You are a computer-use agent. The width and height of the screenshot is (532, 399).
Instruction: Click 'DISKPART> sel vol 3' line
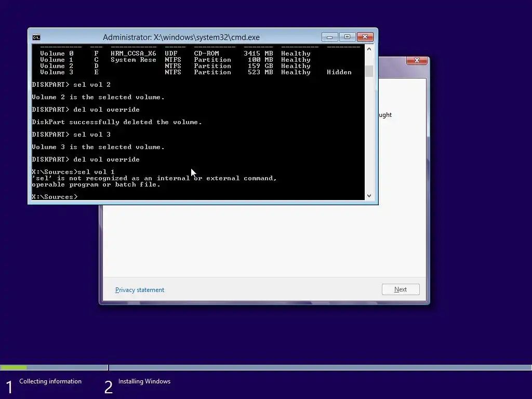pos(71,135)
